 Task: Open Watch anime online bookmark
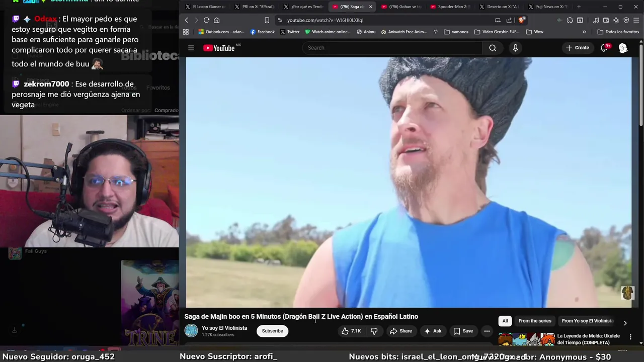(328, 32)
